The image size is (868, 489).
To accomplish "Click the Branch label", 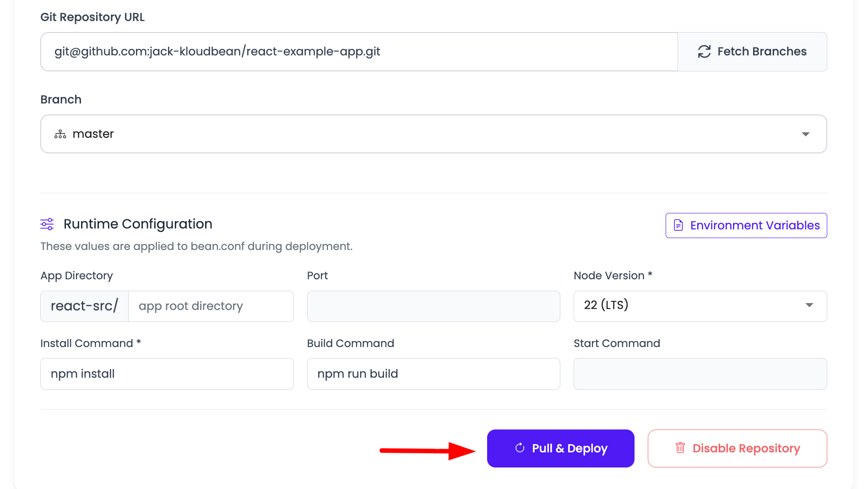I will point(61,99).
